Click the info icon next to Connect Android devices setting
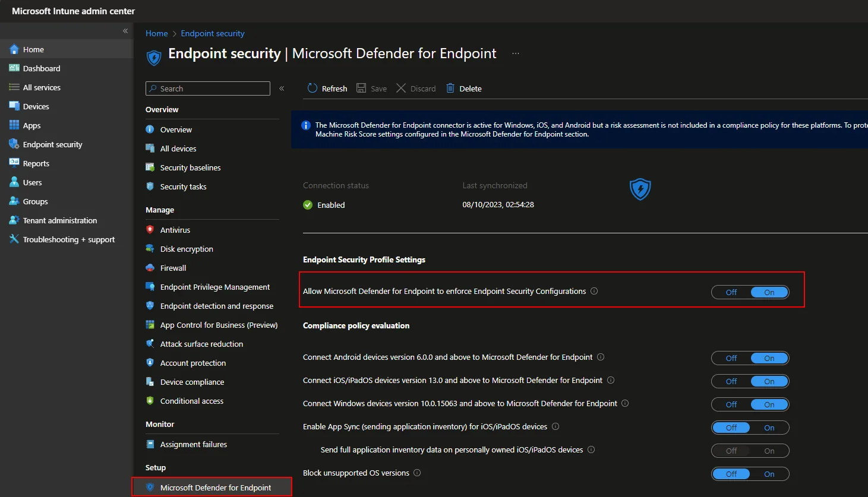868x497 pixels. 601,357
